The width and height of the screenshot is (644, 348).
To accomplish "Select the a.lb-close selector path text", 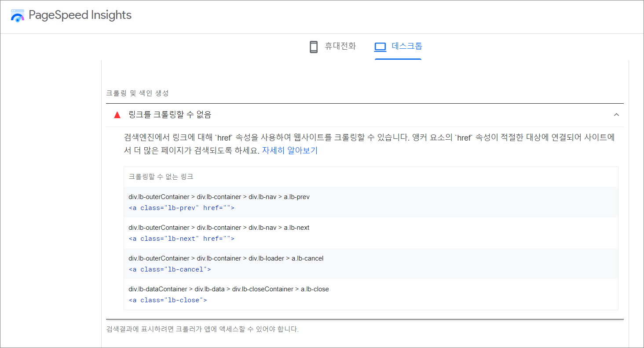I will pyautogui.click(x=229, y=289).
